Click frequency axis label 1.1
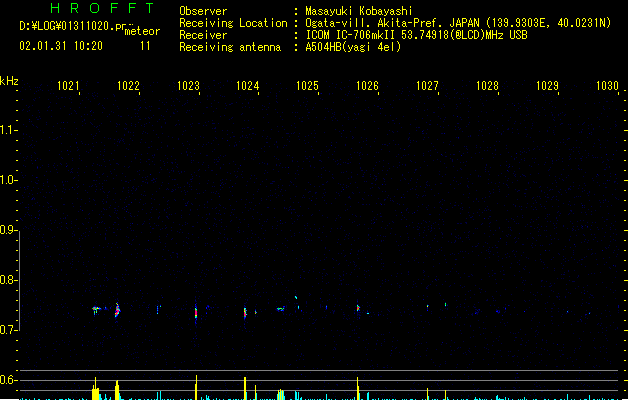Screen dimensions: 629x400 click(x=8, y=130)
